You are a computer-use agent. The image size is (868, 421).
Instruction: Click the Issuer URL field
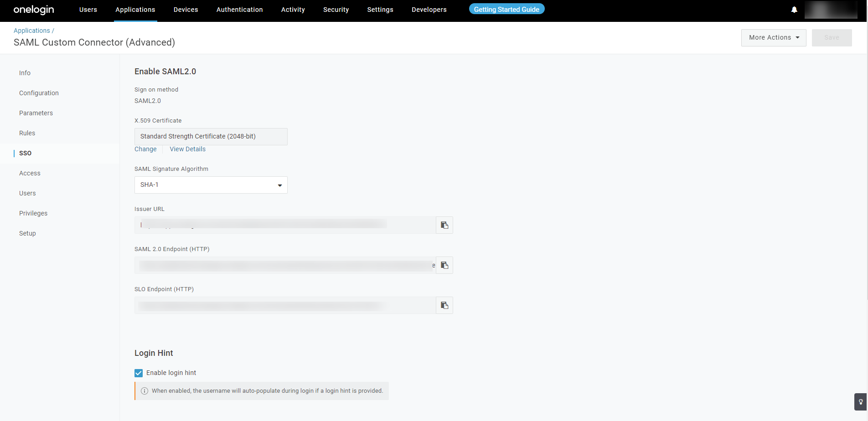(x=285, y=225)
